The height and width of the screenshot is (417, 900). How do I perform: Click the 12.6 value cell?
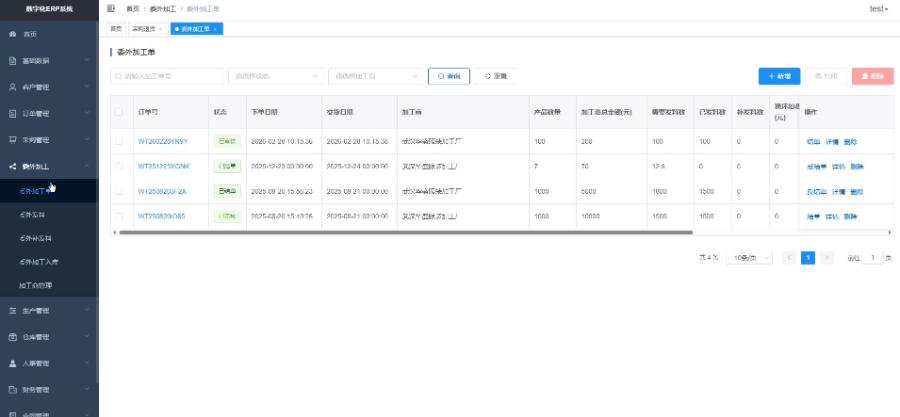[x=659, y=166]
